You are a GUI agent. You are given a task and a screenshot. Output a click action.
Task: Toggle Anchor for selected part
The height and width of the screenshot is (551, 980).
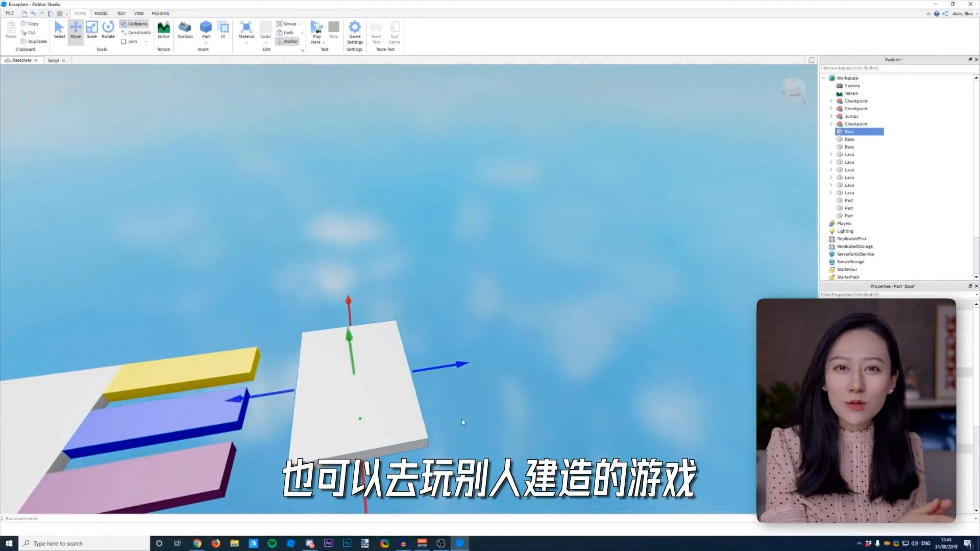point(287,41)
